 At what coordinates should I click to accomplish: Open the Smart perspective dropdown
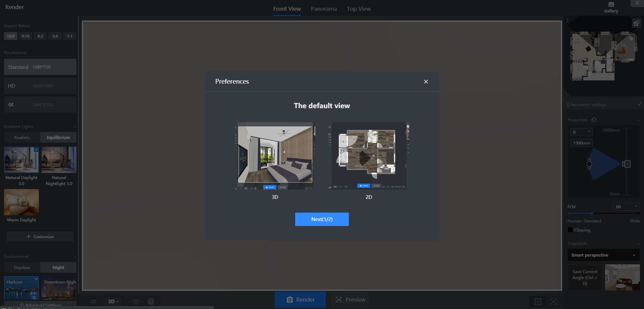603,255
